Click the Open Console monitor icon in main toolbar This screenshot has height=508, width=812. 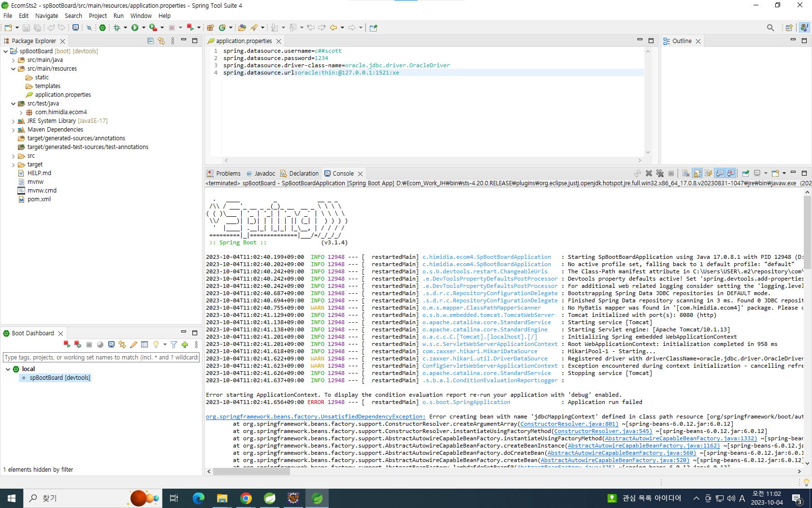75,28
